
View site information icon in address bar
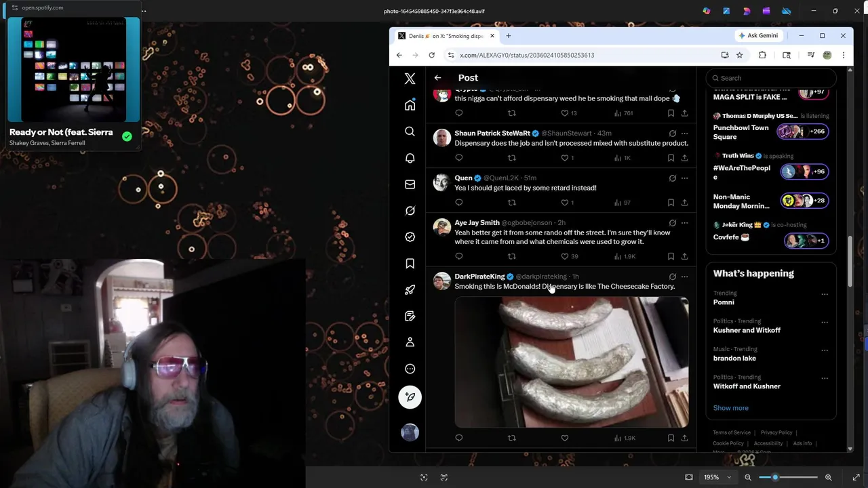tap(451, 55)
